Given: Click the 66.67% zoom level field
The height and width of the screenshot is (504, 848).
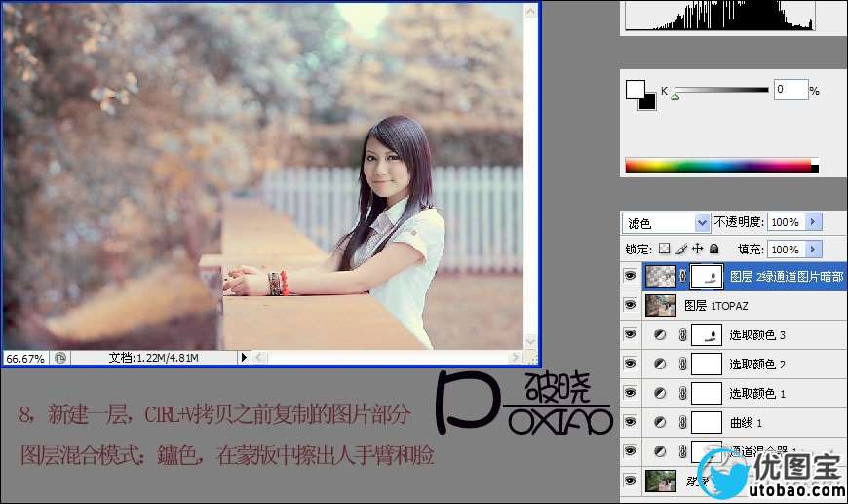Looking at the screenshot, I should (25, 358).
